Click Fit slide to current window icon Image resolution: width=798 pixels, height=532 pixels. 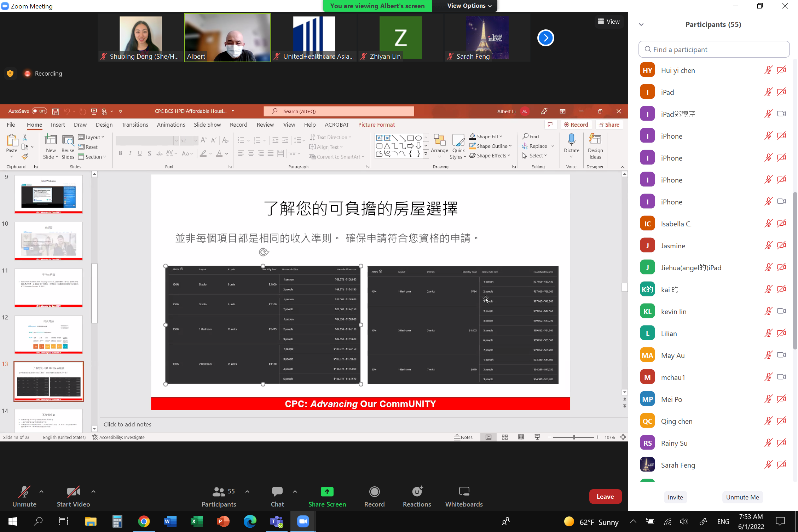click(x=623, y=437)
